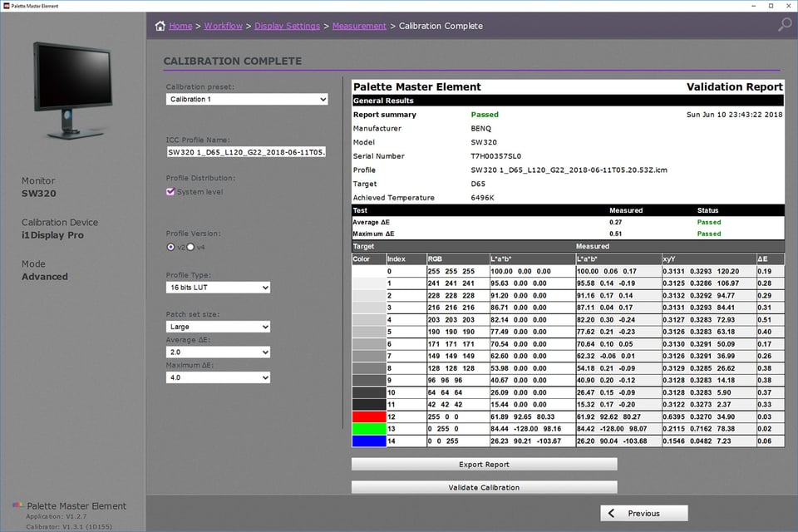Go to Display Settings breadcrumb link
The height and width of the screenshot is (532, 798).
pyautogui.click(x=287, y=26)
